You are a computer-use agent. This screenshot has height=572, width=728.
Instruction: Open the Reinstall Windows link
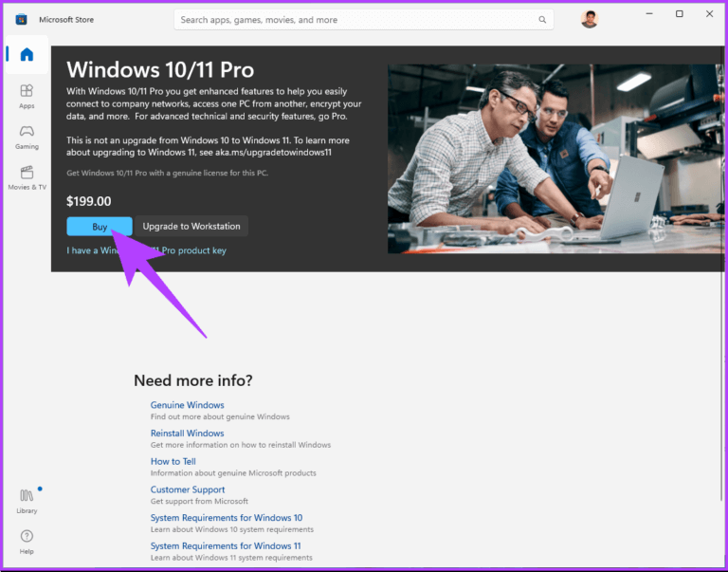(x=187, y=434)
